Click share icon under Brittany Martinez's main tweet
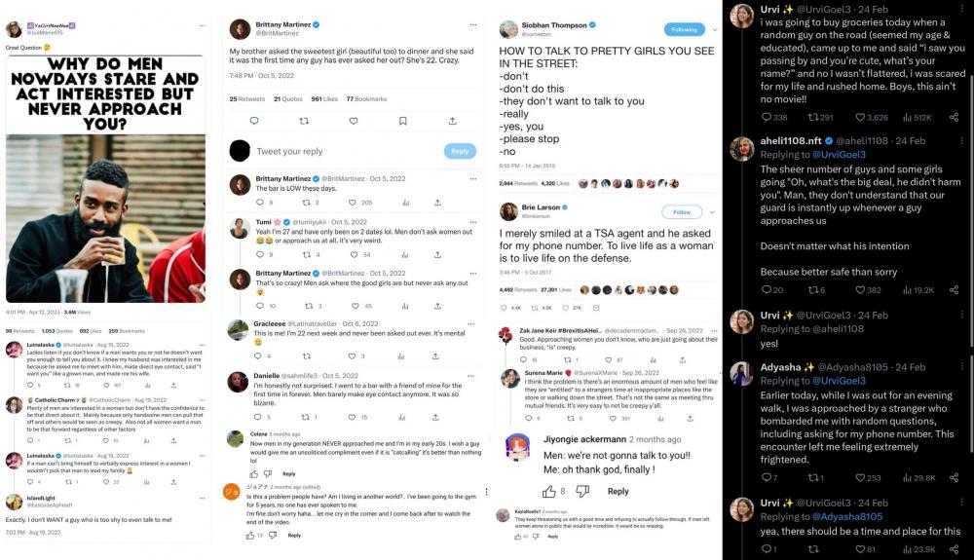 click(x=452, y=121)
